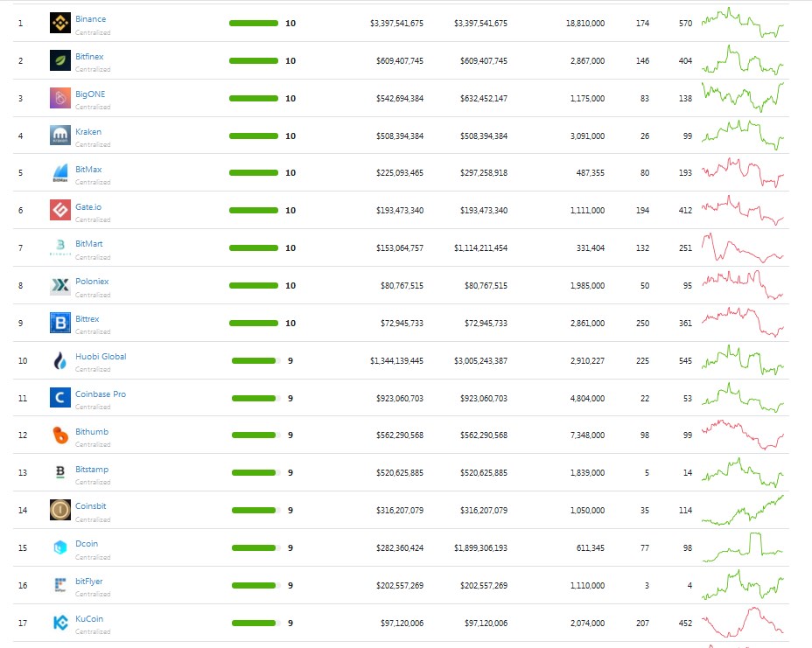Click the BigONE logo icon

60,98
